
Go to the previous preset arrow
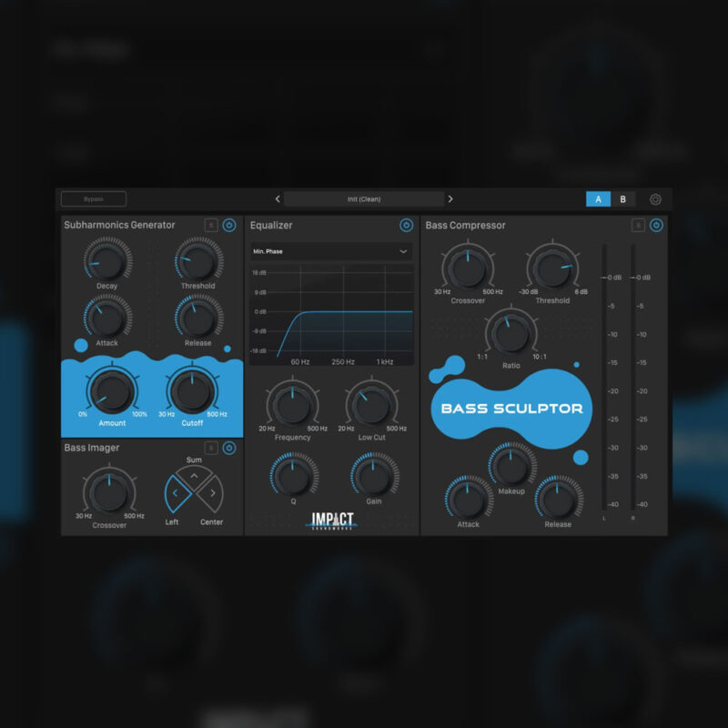[278, 198]
